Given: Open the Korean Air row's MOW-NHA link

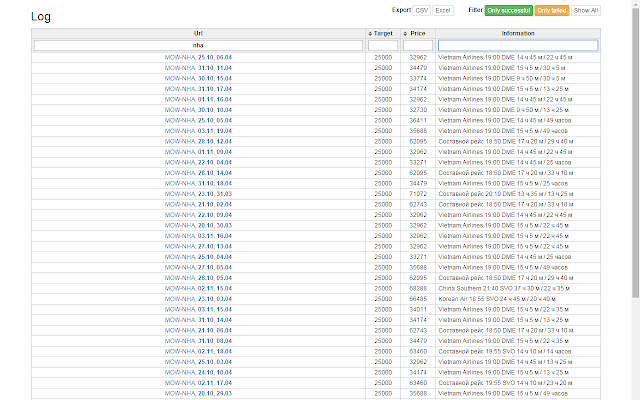Looking at the screenshot, I should click(x=197, y=298).
